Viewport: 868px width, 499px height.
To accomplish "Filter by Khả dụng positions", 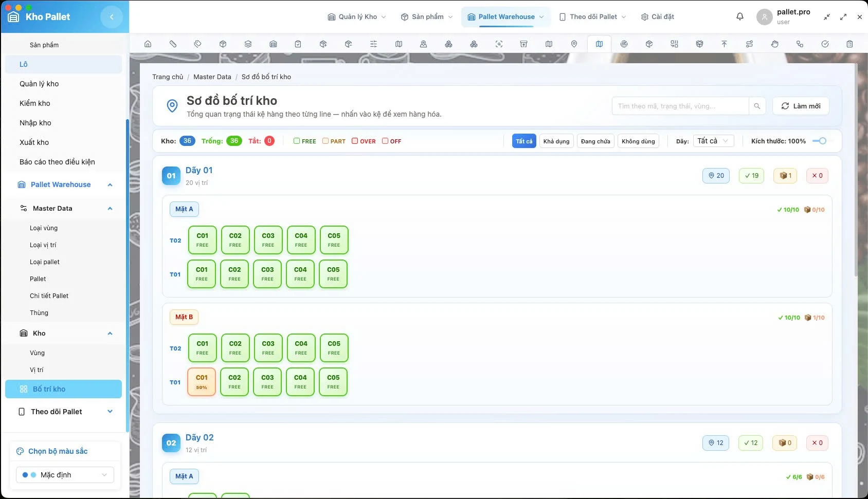I will point(556,141).
